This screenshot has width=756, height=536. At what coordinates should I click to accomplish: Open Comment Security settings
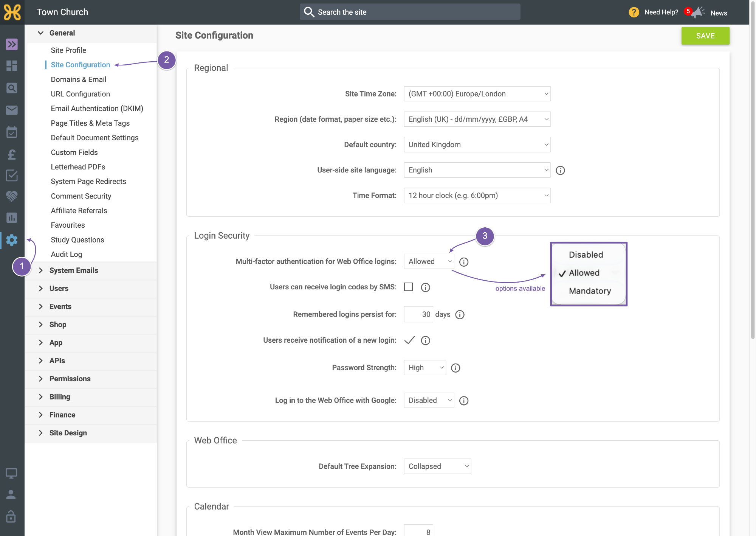click(81, 196)
